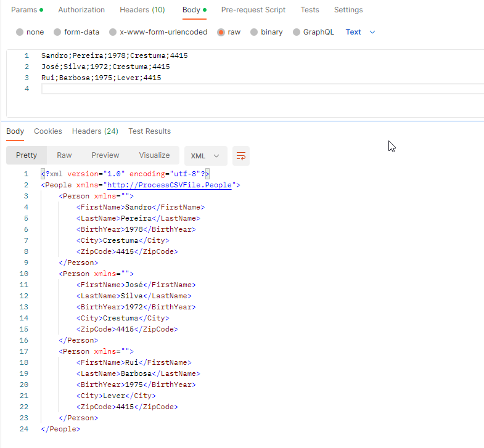
Task: Go to Pre-request Script tab
Action: point(253,10)
